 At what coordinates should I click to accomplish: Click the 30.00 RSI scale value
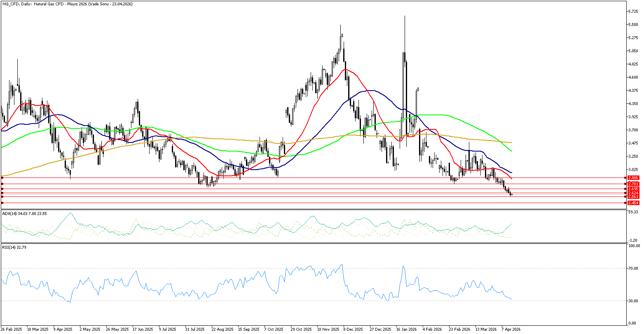coord(633,301)
